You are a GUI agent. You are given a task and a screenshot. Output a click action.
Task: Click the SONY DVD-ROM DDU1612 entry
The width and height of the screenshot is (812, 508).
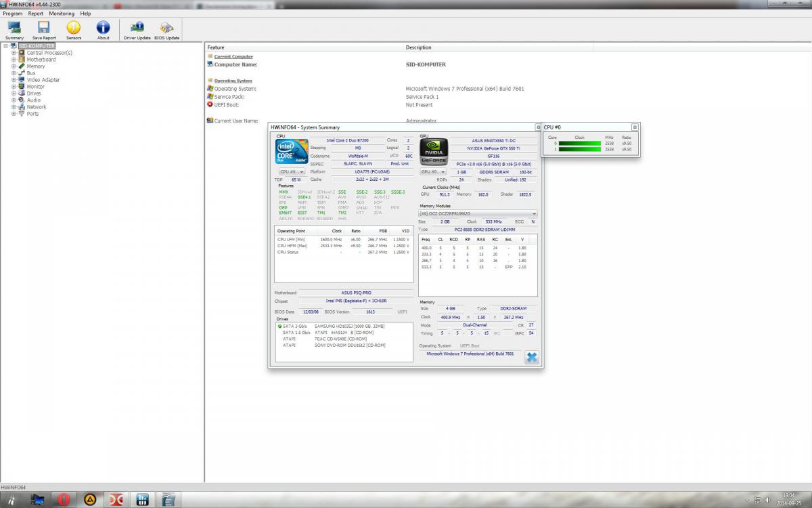350,345
